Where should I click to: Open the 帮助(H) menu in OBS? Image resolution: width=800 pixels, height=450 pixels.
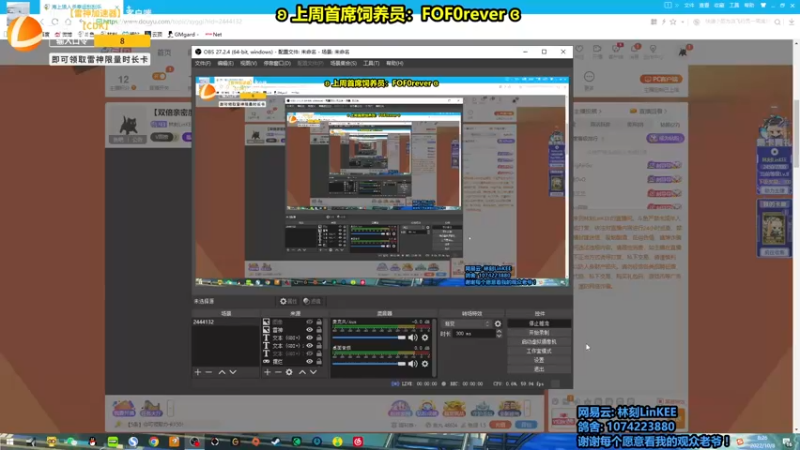394,63
